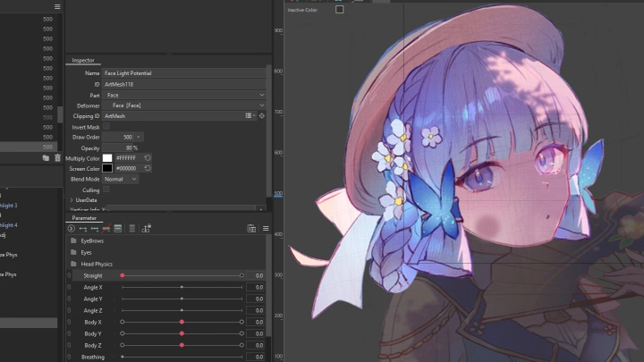Screen dimensions: 644x362
Task: Click the Body X slider red key point
Action: tap(182, 322)
